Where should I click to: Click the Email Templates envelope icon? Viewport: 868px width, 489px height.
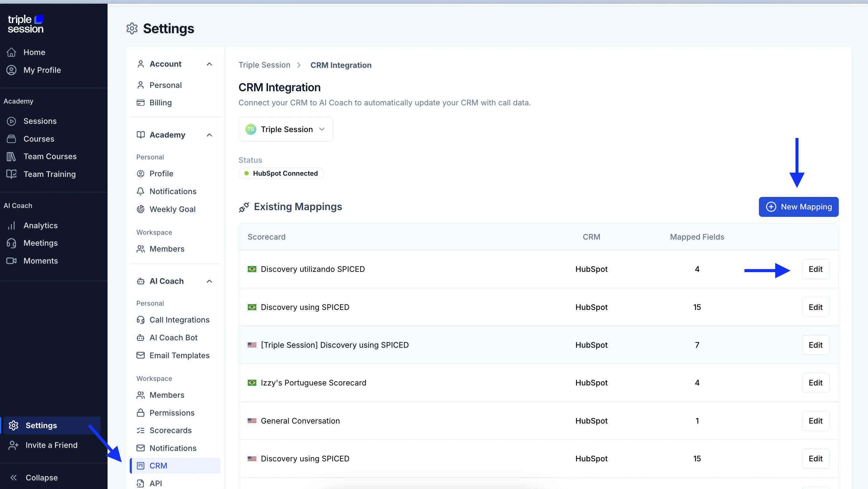point(140,355)
